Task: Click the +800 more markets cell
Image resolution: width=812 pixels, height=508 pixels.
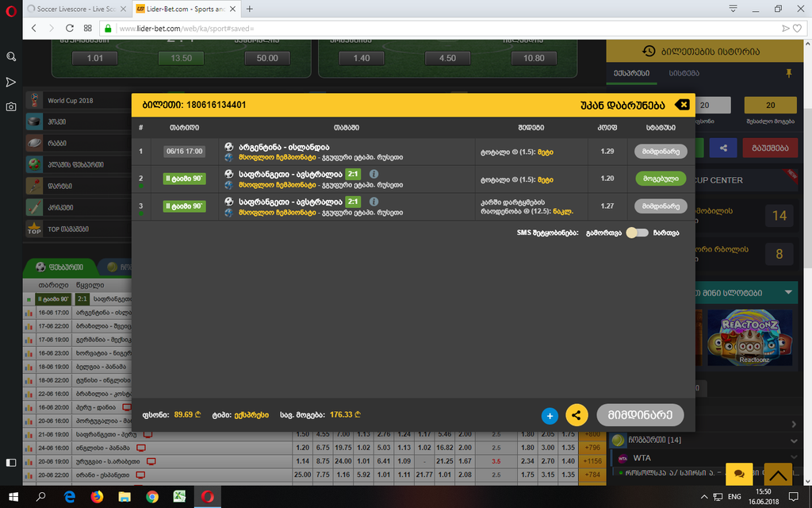Action: pos(592,434)
